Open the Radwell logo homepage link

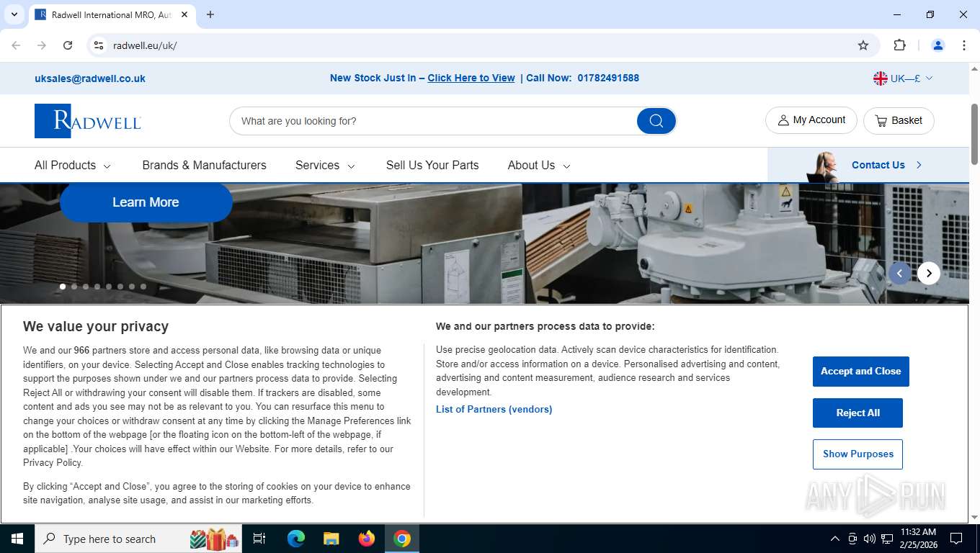coord(88,121)
